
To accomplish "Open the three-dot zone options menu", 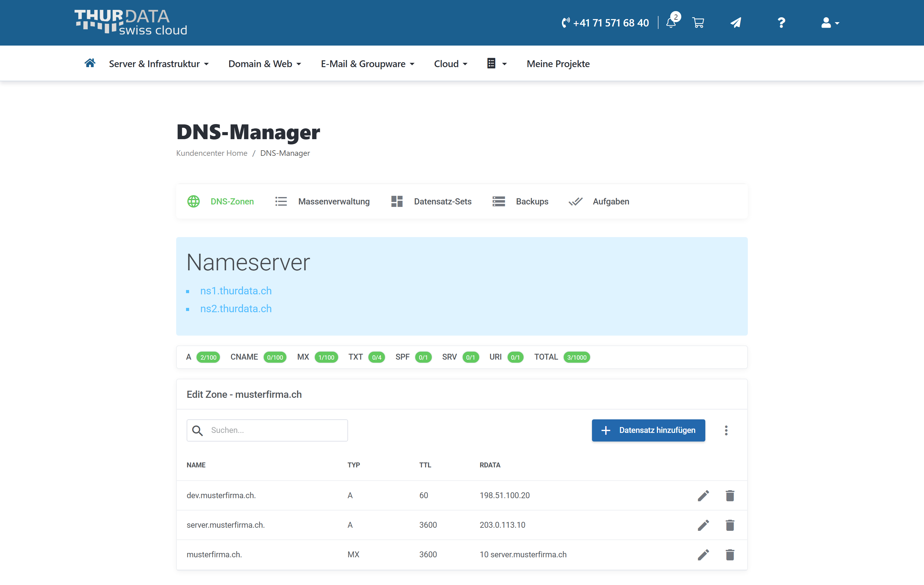I will pos(726,430).
